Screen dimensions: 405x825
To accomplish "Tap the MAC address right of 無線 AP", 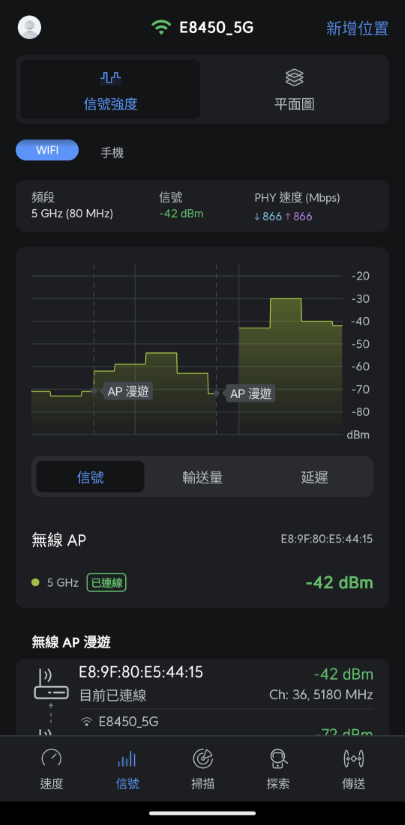I will coord(327,539).
